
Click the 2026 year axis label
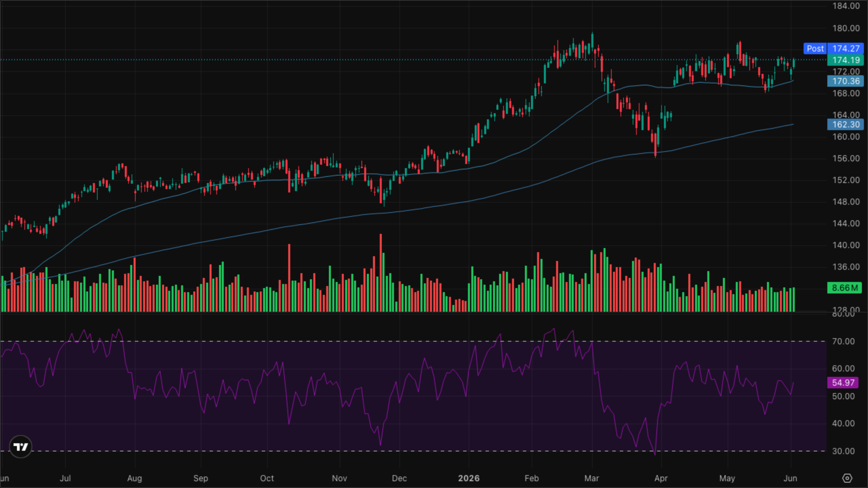click(469, 478)
